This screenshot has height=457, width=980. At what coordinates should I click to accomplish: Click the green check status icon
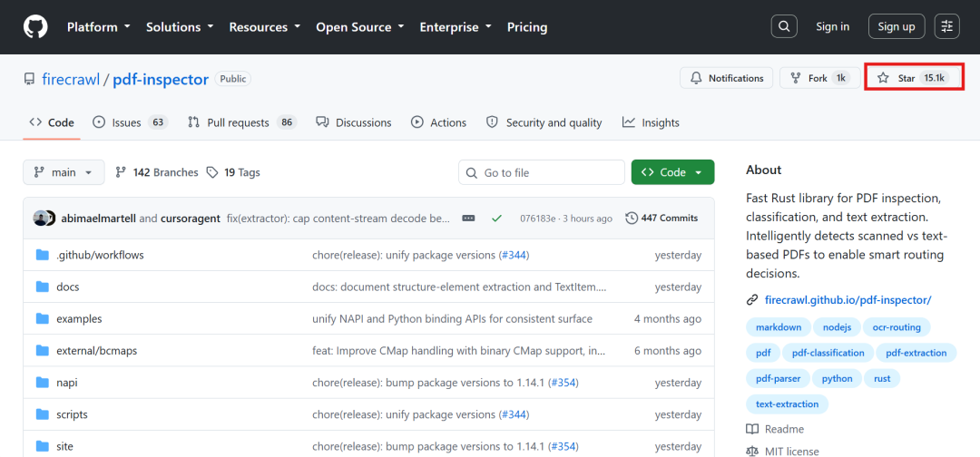pyautogui.click(x=497, y=219)
